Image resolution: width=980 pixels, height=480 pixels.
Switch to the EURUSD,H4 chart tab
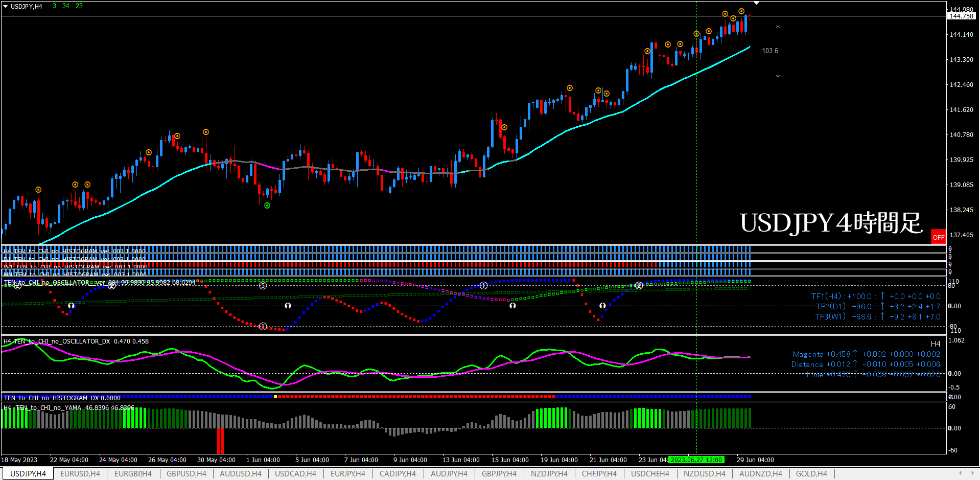coord(80,474)
